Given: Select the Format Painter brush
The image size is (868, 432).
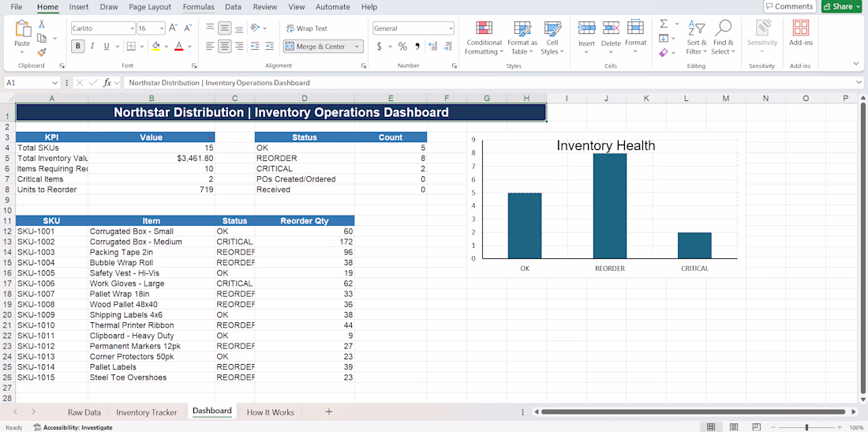Looking at the screenshot, I should [42, 52].
